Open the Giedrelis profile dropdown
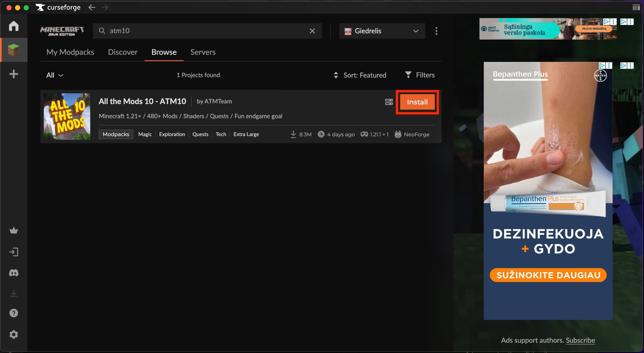 click(382, 31)
